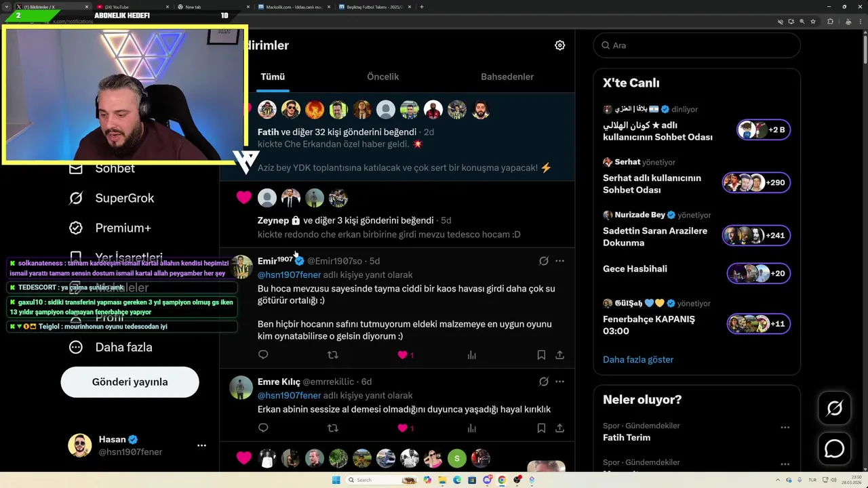Open a new browser tab with plus
Viewport: 868px width, 488px height.
pyautogui.click(x=422, y=7)
